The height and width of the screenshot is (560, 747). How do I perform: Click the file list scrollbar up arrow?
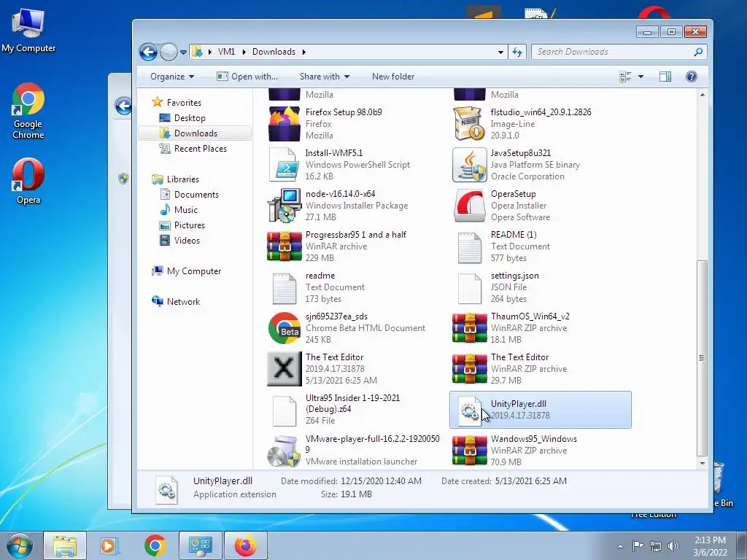point(703,95)
